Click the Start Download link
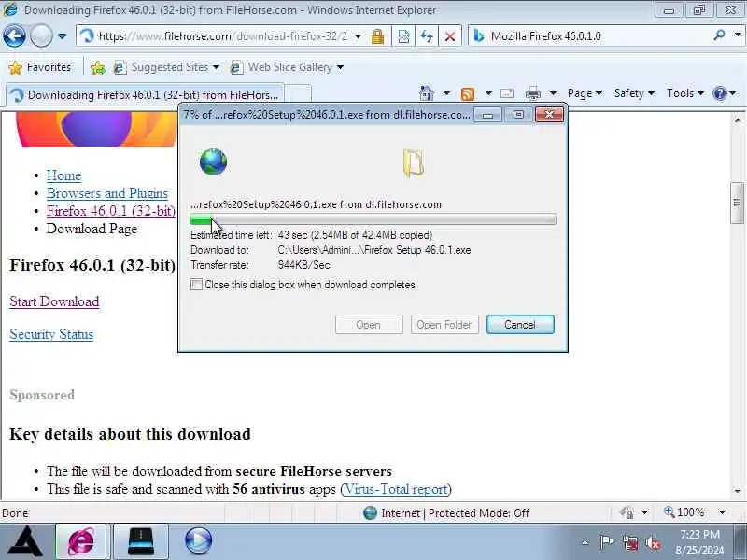Image resolution: width=747 pixels, height=560 pixels. (x=54, y=301)
